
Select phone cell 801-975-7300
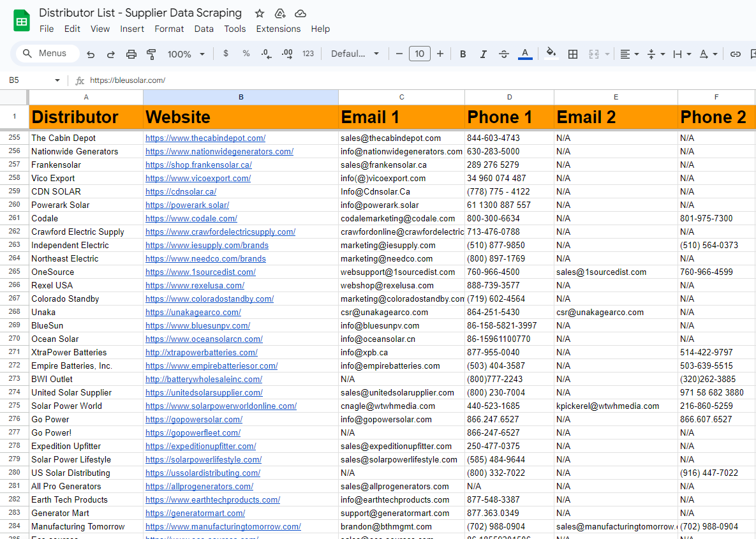(716, 218)
